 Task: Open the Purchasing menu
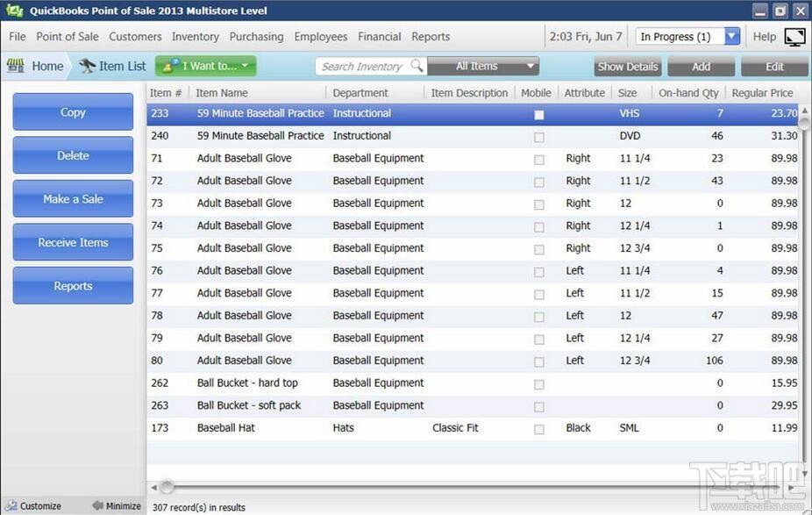tap(256, 36)
